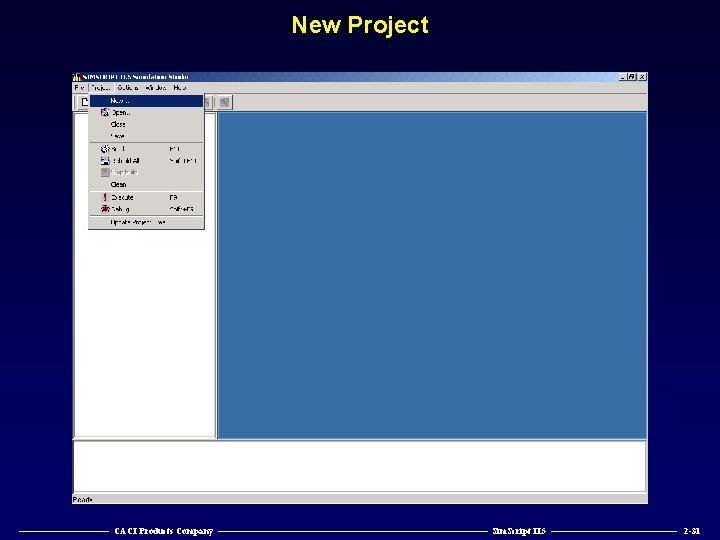
Task: Open the Window menu
Action: (156, 88)
